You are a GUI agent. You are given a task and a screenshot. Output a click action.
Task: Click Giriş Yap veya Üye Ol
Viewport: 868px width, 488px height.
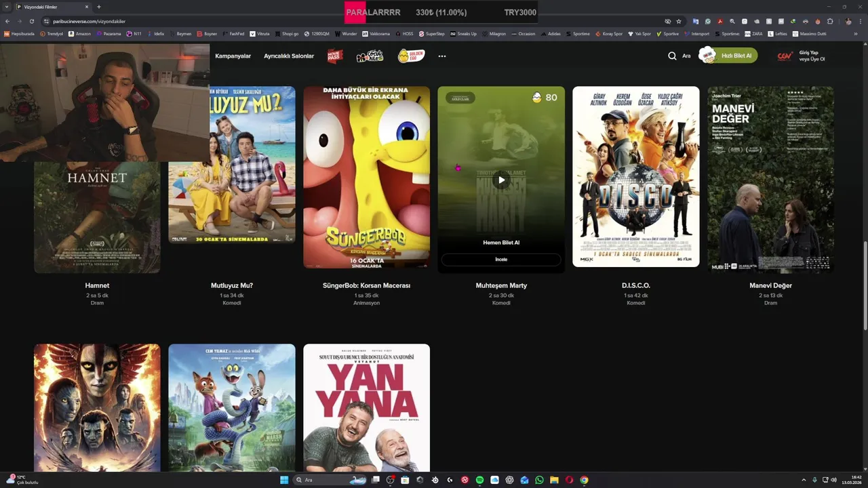pyautogui.click(x=812, y=56)
